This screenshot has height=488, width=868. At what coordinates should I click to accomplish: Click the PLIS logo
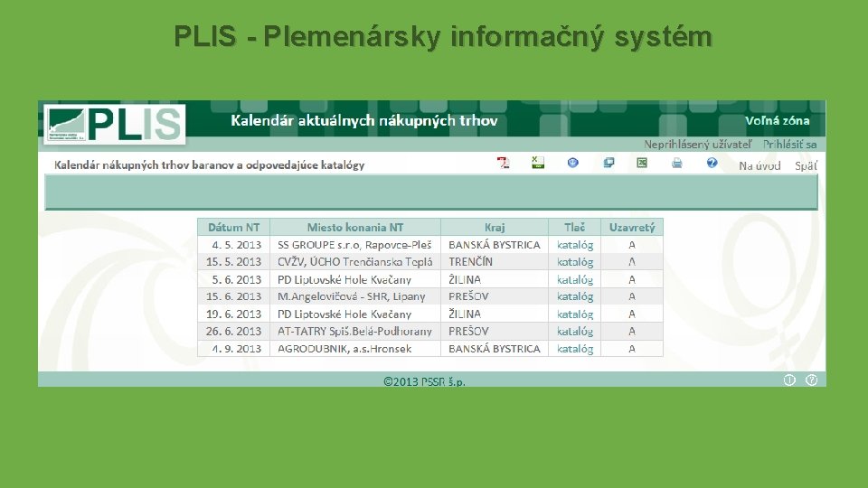coord(115,125)
